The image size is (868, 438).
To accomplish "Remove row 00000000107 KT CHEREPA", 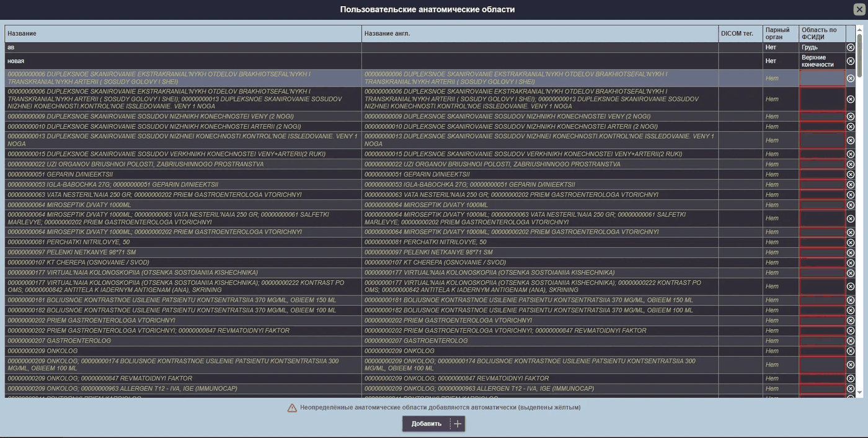I will click(x=851, y=263).
